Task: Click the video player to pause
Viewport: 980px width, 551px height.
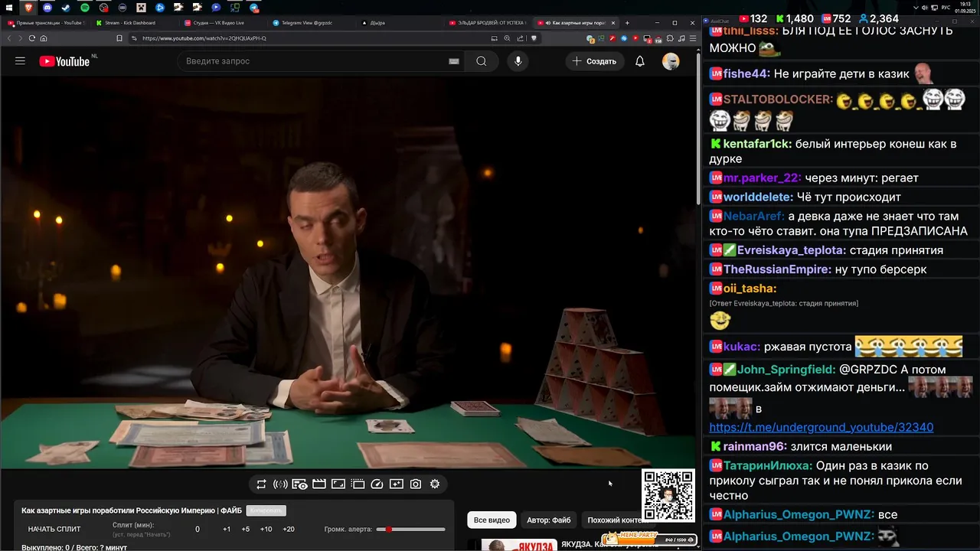Action: (x=349, y=272)
